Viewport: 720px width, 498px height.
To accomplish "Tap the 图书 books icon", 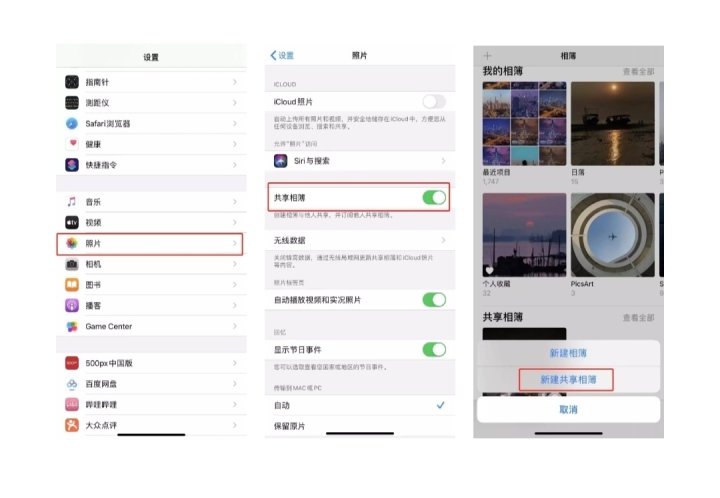I will (x=72, y=285).
